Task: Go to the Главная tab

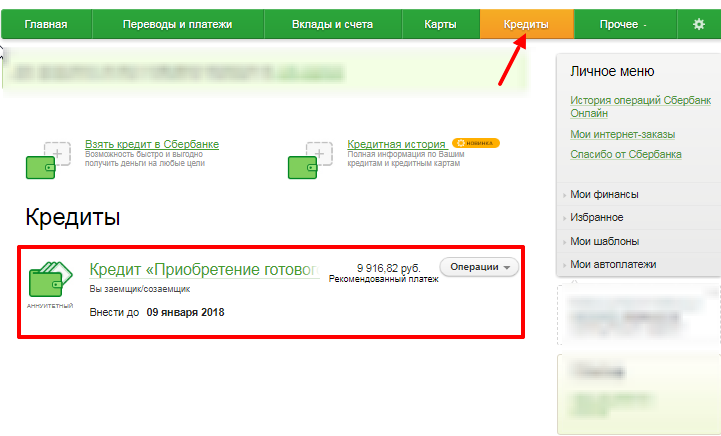Action: pos(46,24)
